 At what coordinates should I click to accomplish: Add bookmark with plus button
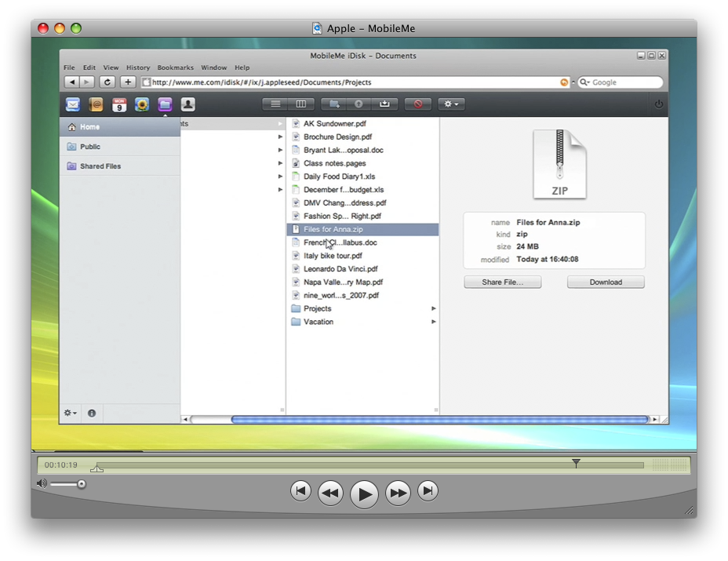(128, 82)
